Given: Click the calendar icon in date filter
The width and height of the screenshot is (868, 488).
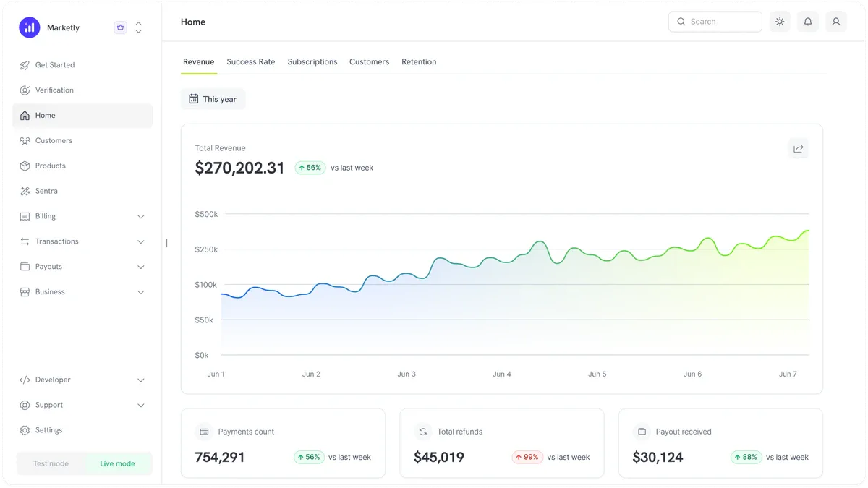Looking at the screenshot, I should coord(193,99).
